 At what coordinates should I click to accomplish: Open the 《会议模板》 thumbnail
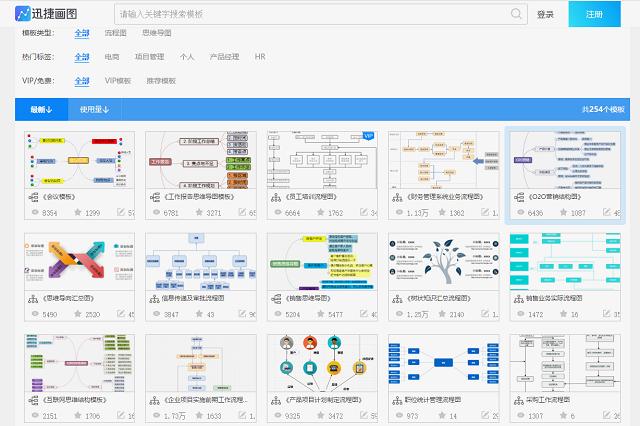(80, 160)
